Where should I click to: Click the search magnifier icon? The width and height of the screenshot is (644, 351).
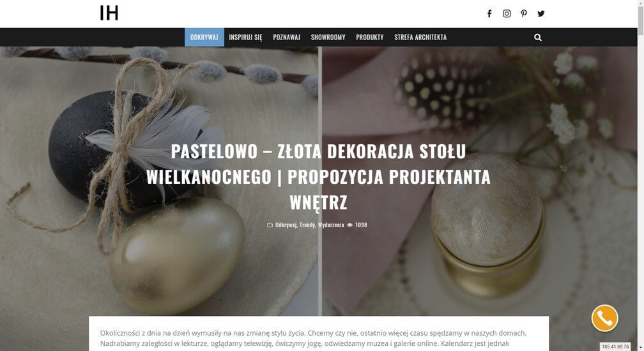[x=538, y=37]
